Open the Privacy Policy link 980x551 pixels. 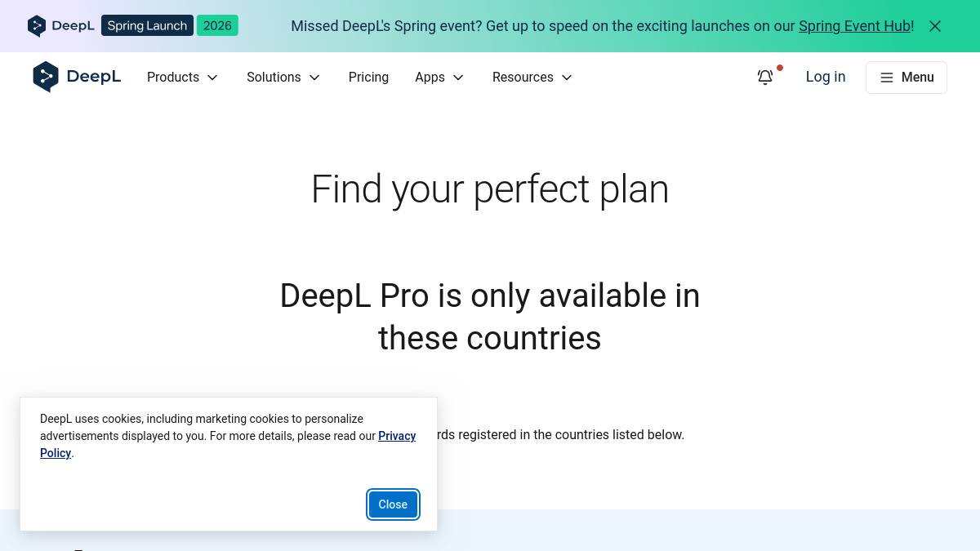click(397, 437)
